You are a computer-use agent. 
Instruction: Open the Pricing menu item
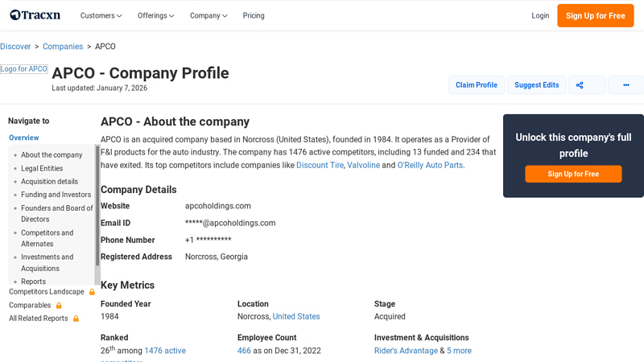[x=254, y=15]
